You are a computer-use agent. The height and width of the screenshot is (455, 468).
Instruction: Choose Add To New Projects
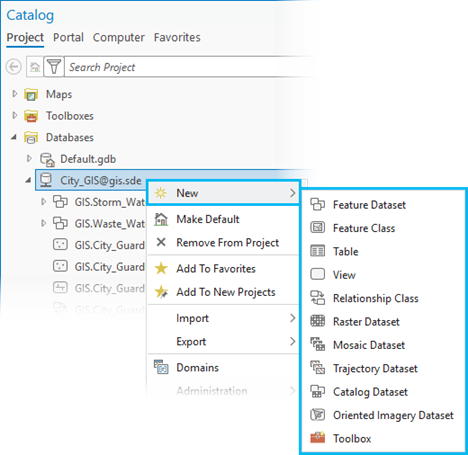pyautogui.click(x=223, y=292)
